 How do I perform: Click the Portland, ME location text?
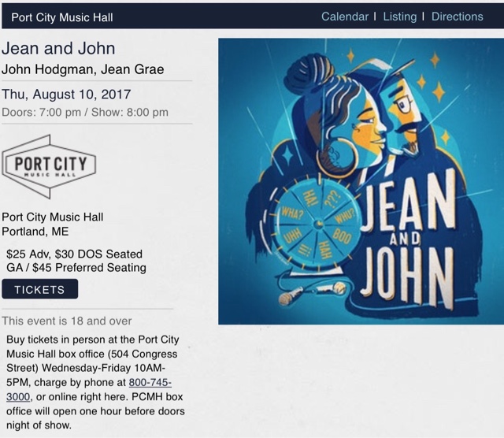coord(35,232)
